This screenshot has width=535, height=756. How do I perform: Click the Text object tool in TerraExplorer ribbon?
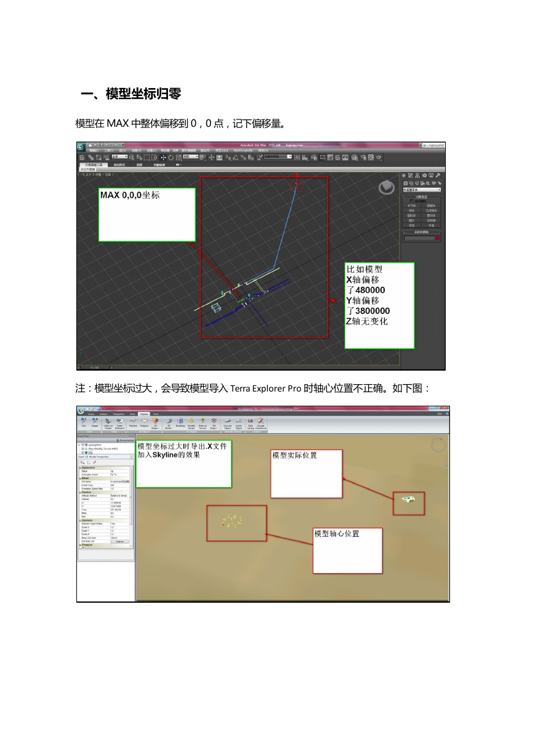(83, 423)
